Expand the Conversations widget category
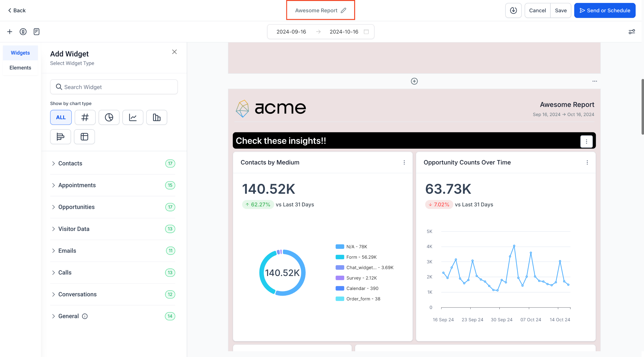 (x=77, y=294)
